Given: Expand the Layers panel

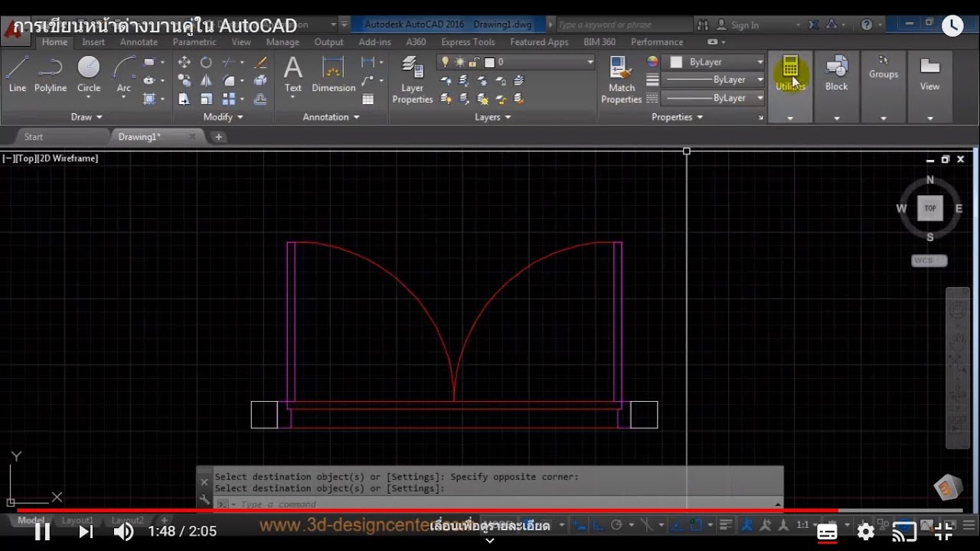Looking at the screenshot, I should pos(492,117).
